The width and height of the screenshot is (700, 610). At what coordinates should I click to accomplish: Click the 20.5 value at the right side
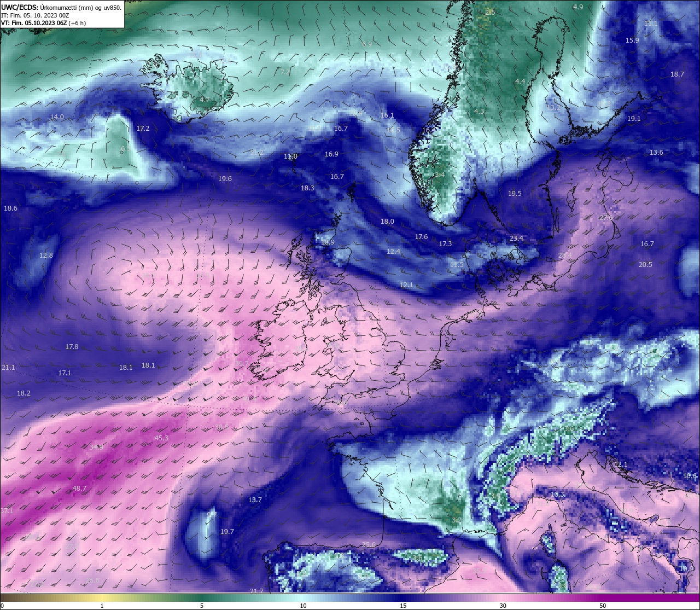(x=645, y=264)
